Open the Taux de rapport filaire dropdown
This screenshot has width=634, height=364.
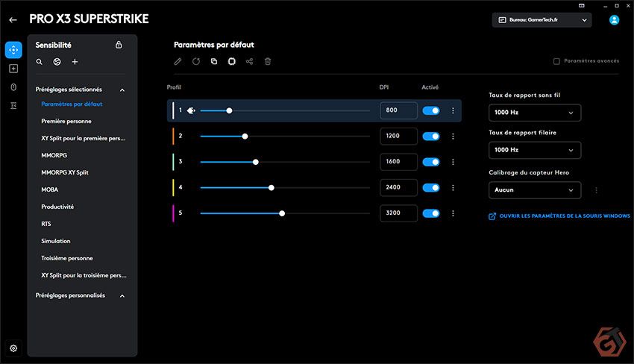[535, 150]
